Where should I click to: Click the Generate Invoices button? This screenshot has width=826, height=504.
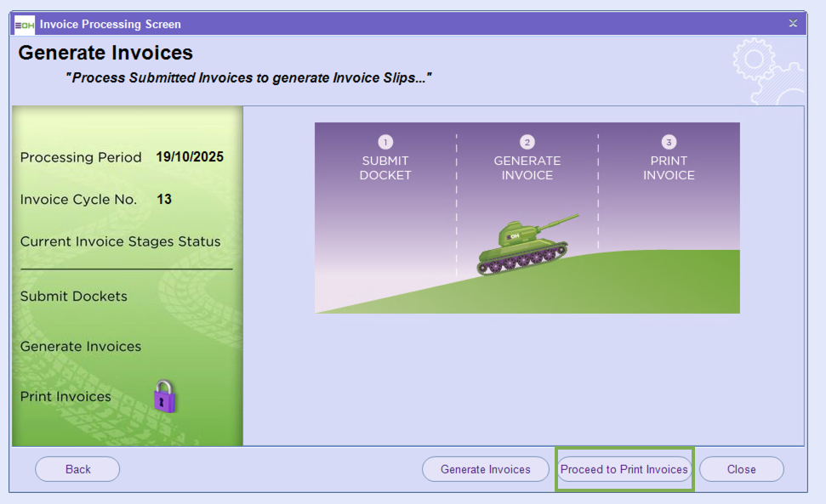(485, 469)
